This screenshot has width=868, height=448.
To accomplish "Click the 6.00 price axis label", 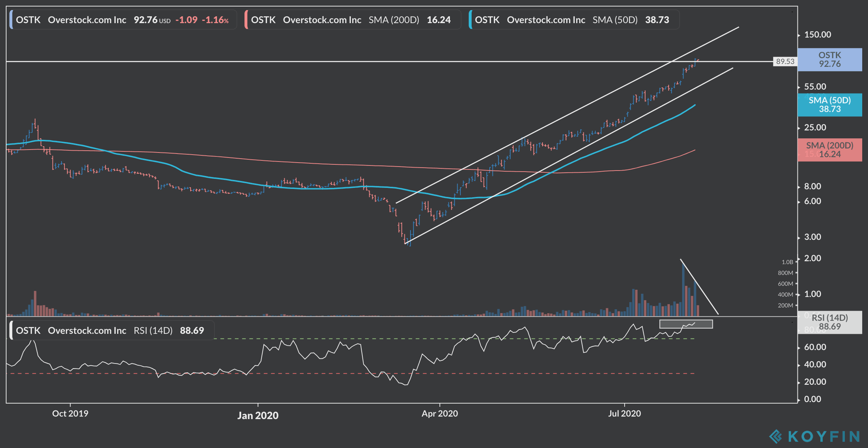I will pos(812,201).
